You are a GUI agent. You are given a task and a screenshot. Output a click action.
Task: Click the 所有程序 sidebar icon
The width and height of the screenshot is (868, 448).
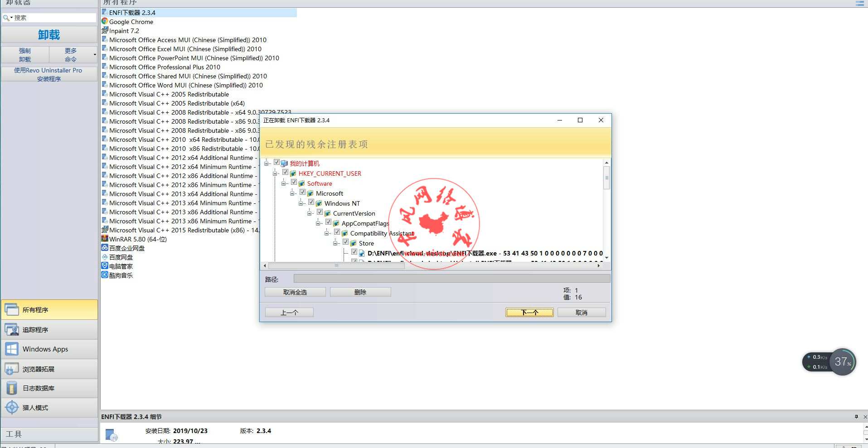[12, 310]
